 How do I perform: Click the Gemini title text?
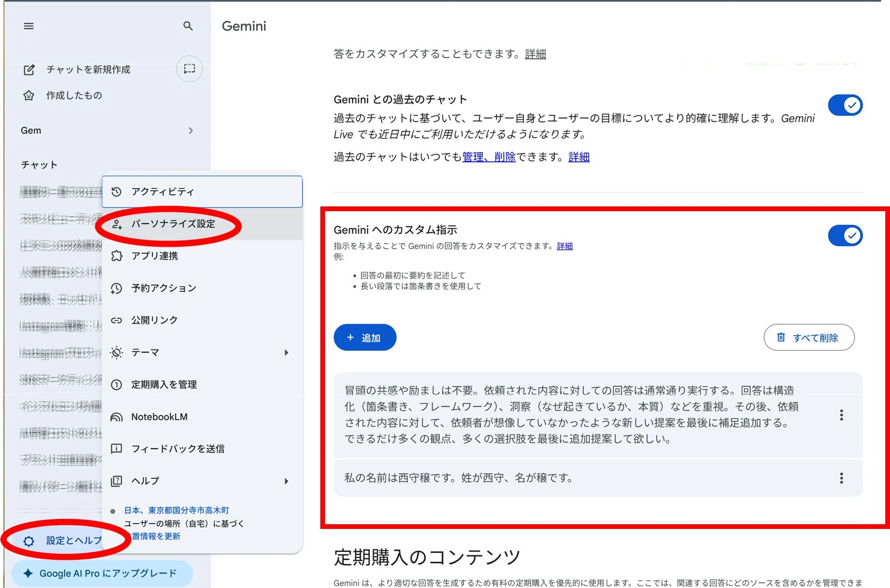point(244,26)
